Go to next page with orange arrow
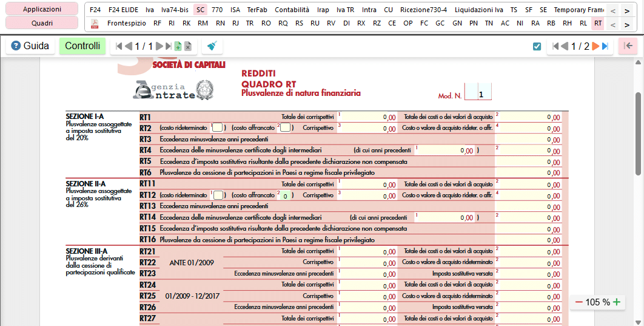The image size is (644, 326). point(595,47)
